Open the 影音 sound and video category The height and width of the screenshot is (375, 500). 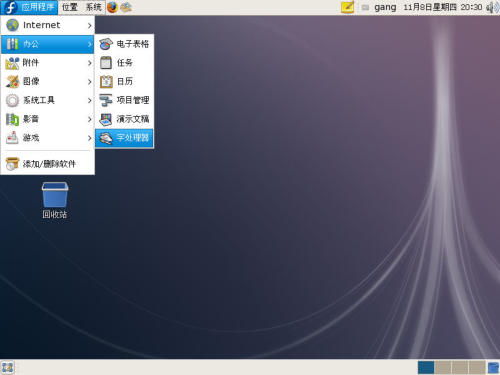click(x=48, y=119)
